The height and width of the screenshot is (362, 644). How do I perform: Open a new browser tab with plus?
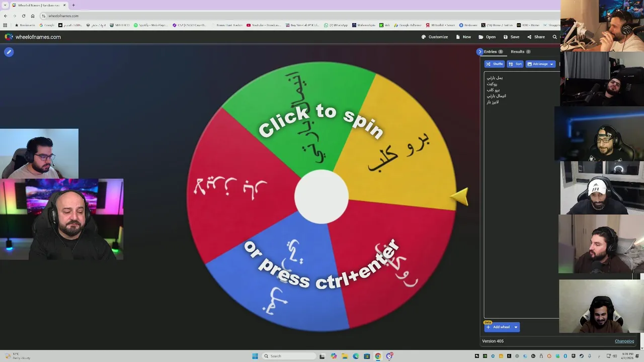73,5
